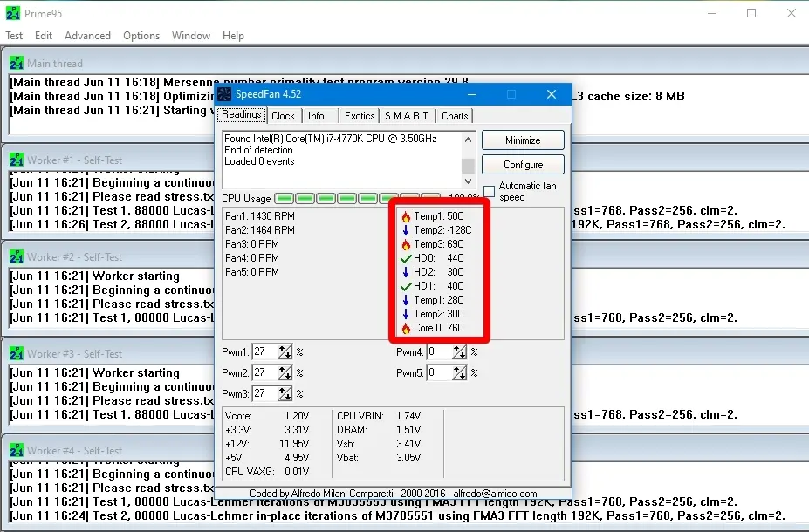809x532 pixels.
Task: Click the Worker #2 window icon
Action: (17, 256)
